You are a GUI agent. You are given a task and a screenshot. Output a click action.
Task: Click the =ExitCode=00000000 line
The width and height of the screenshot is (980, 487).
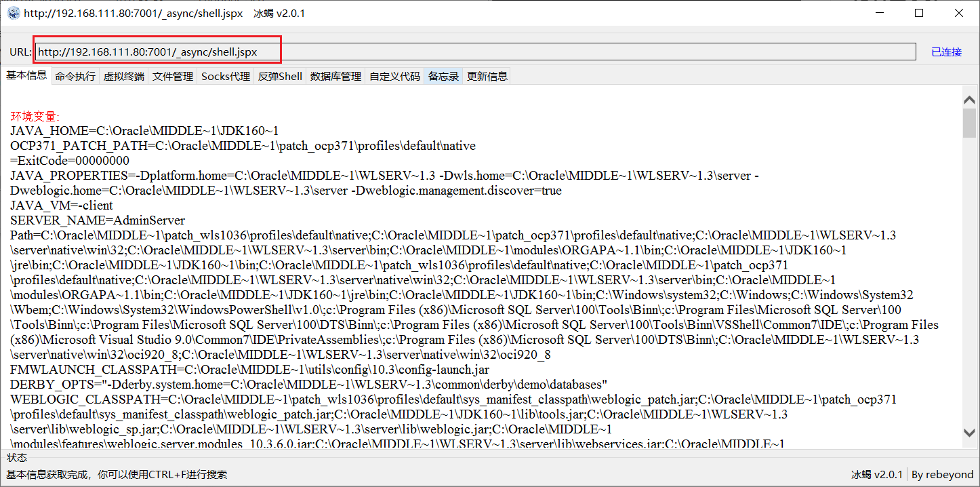click(x=70, y=161)
